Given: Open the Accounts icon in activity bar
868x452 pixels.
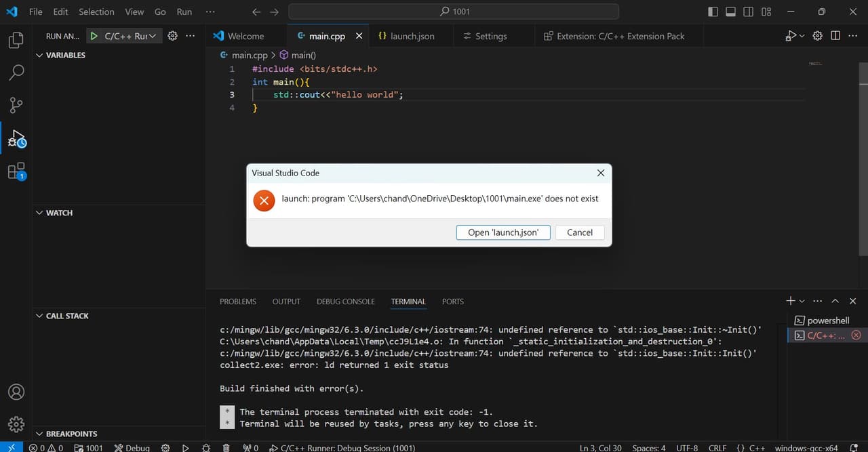Looking at the screenshot, I should [16, 392].
